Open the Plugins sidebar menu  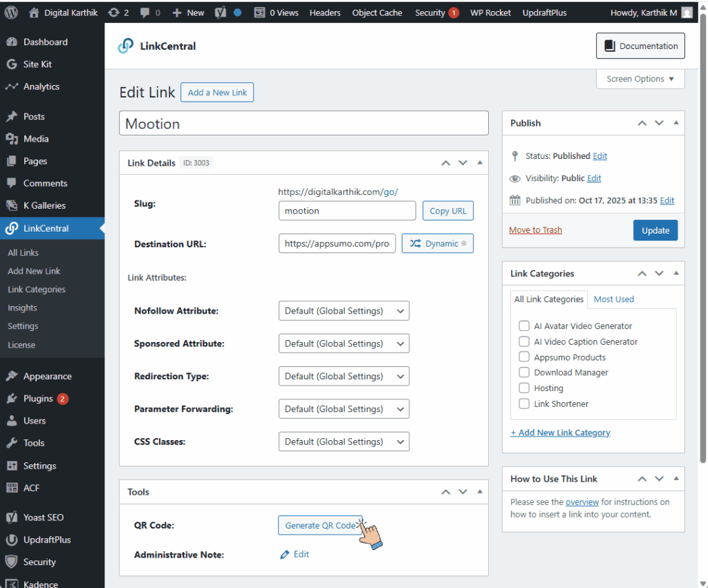(x=38, y=399)
